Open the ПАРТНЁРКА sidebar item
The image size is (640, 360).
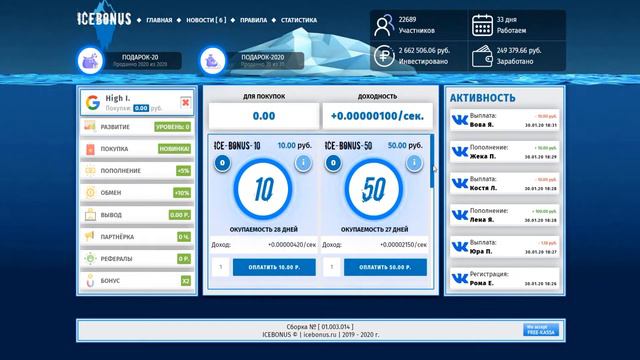[137, 237]
